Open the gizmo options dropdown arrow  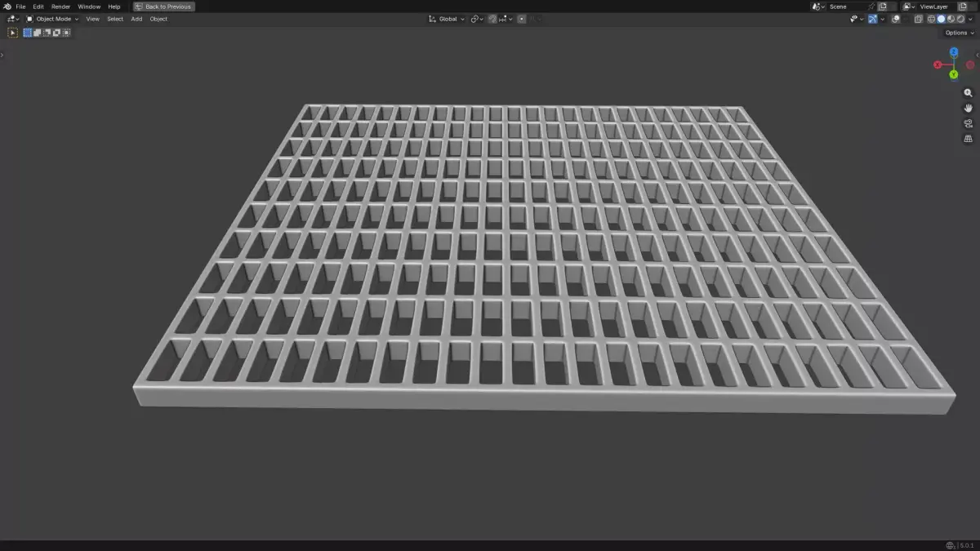883,19
